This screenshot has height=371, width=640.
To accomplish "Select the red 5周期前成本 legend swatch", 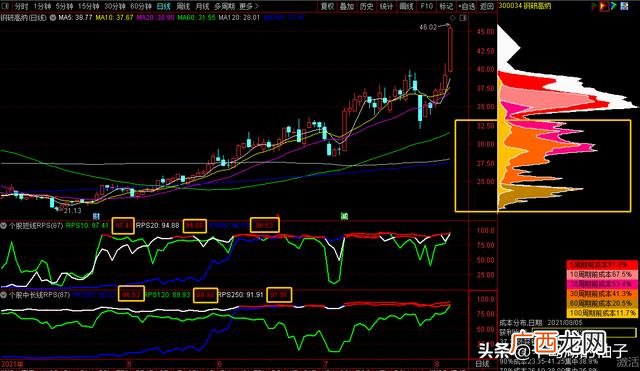I will click(x=602, y=264).
